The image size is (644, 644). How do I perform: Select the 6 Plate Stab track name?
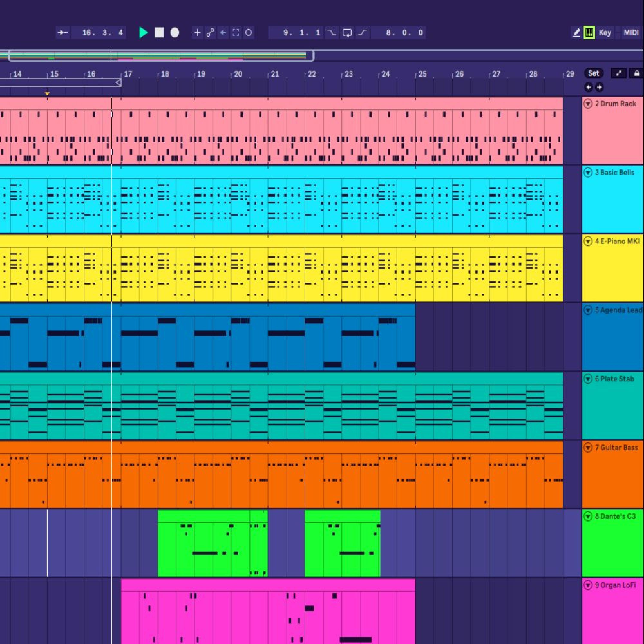tap(615, 379)
